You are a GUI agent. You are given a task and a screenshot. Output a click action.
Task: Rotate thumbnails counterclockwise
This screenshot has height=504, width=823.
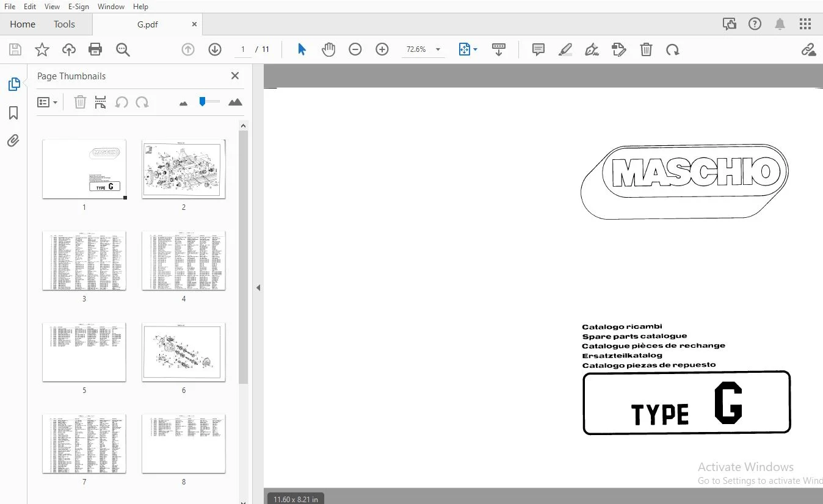point(121,102)
